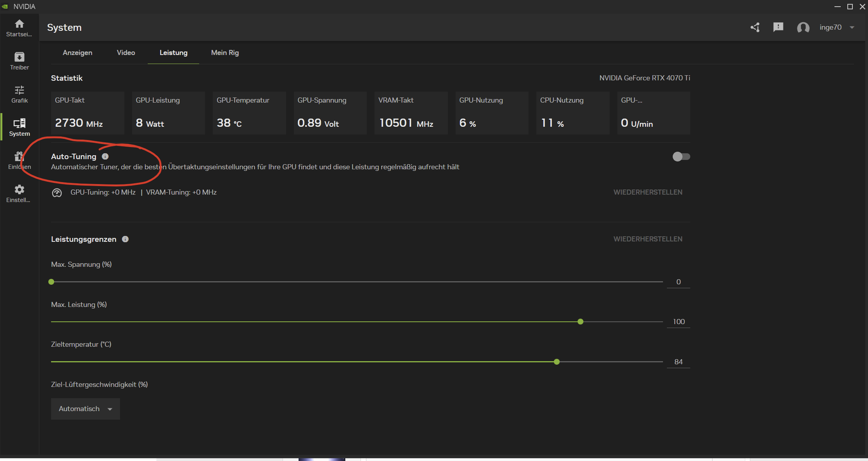This screenshot has height=461, width=868.
Task: Click the Leistungsgrenzen info icon
Action: point(125,239)
